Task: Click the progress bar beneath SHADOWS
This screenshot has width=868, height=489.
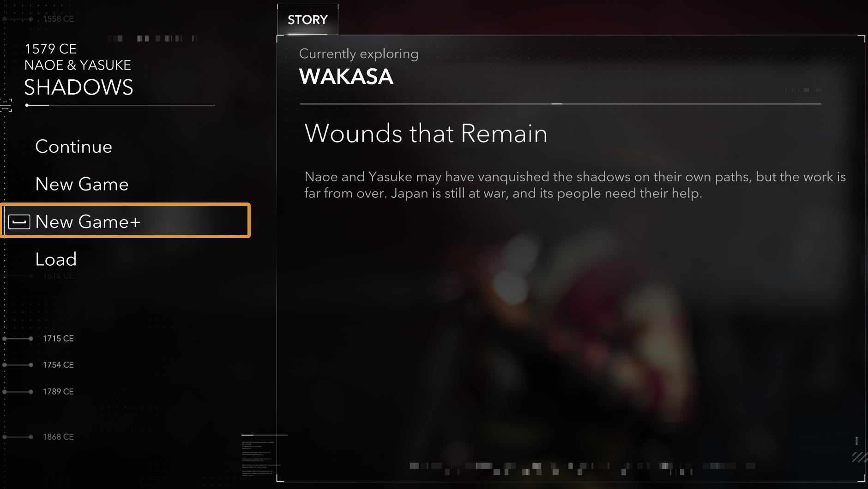Action: coord(120,105)
